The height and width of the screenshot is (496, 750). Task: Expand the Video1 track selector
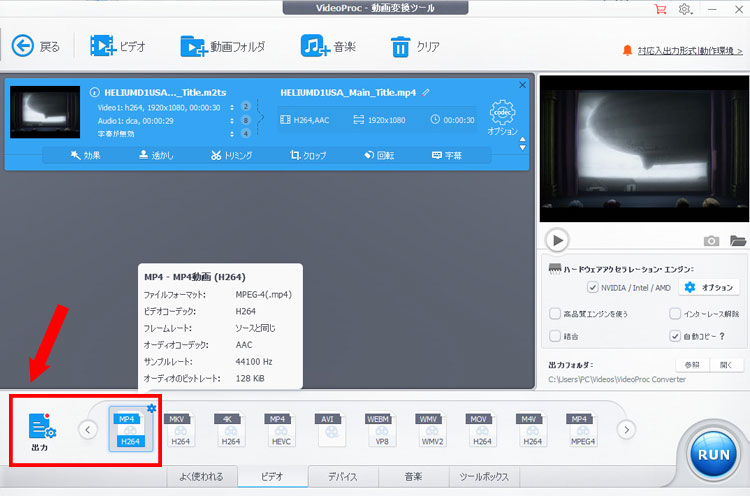(232, 107)
